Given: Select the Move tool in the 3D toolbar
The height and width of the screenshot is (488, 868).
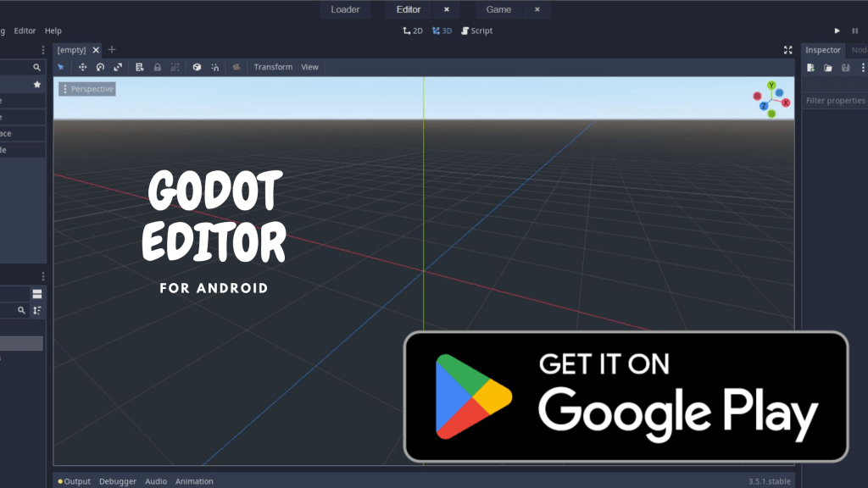Looking at the screenshot, I should (x=83, y=67).
